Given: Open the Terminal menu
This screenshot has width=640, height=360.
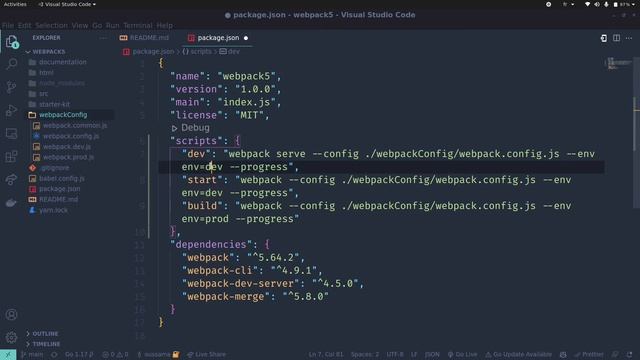Looking at the screenshot, I should 138,25.
